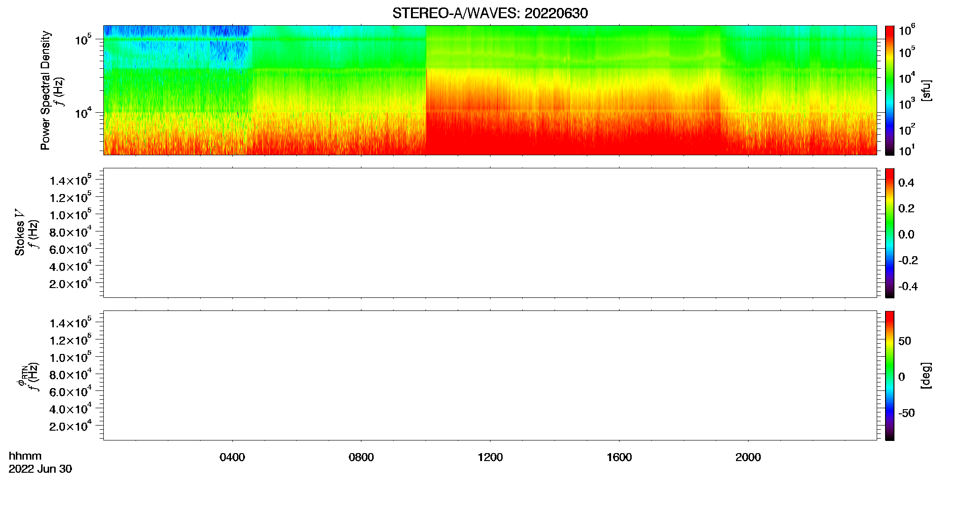The width and height of the screenshot is (980, 505).
Task: Click the [sfu] color bar unit label
Action: (x=926, y=90)
